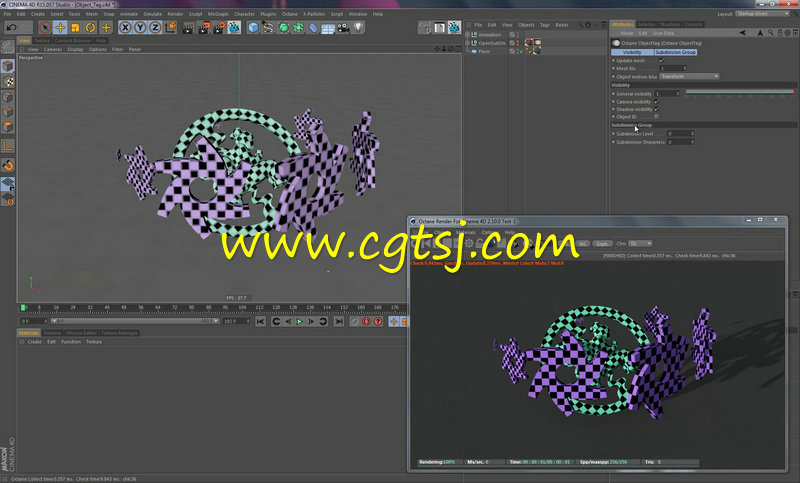Screen dimensions: 800x483
Task: Toggle Shadow visibility checkbox
Action: point(657,109)
